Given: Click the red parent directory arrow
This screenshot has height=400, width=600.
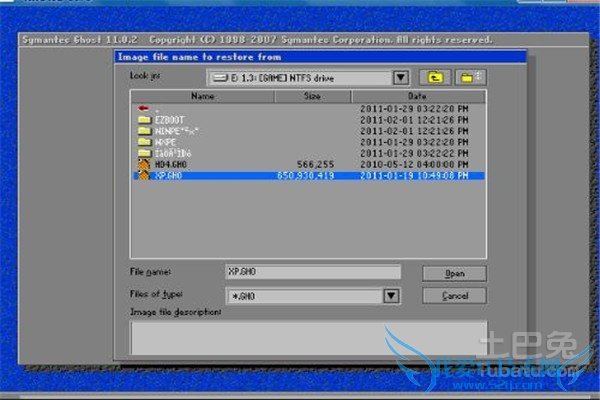Looking at the screenshot, I should (x=144, y=107).
